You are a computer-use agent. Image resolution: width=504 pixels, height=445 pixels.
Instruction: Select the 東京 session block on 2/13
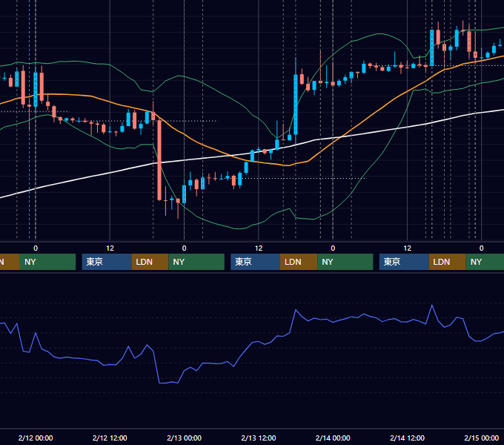pos(255,262)
